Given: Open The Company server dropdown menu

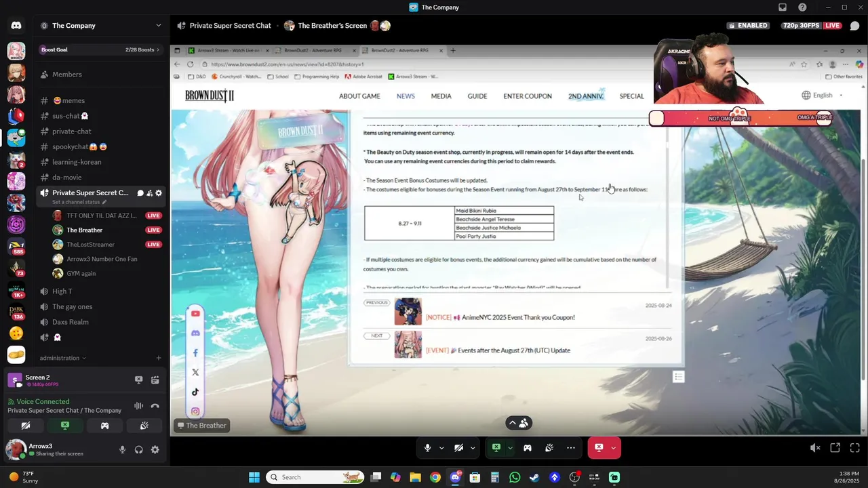Looking at the screenshot, I should coord(101,26).
